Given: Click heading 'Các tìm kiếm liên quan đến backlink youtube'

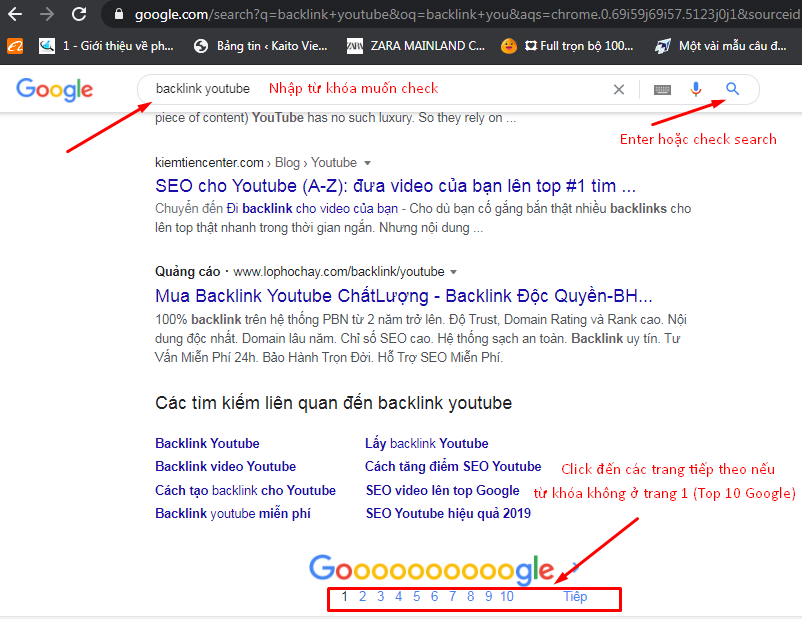Looking at the screenshot, I should pyautogui.click(x=333, y=403).
